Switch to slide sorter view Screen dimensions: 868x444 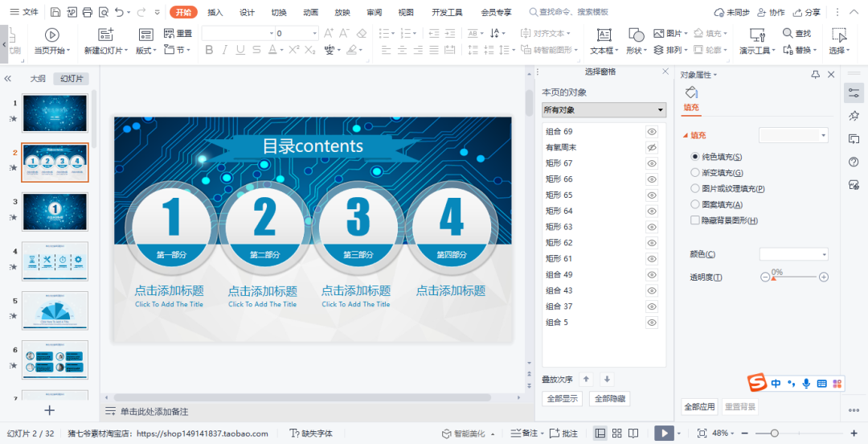click(616, 433)
